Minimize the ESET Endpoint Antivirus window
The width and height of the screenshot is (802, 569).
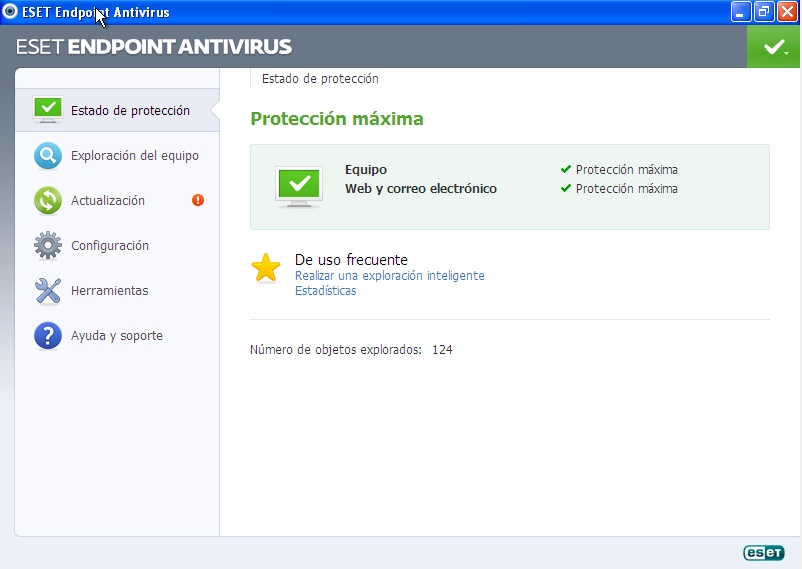(741, 11)
